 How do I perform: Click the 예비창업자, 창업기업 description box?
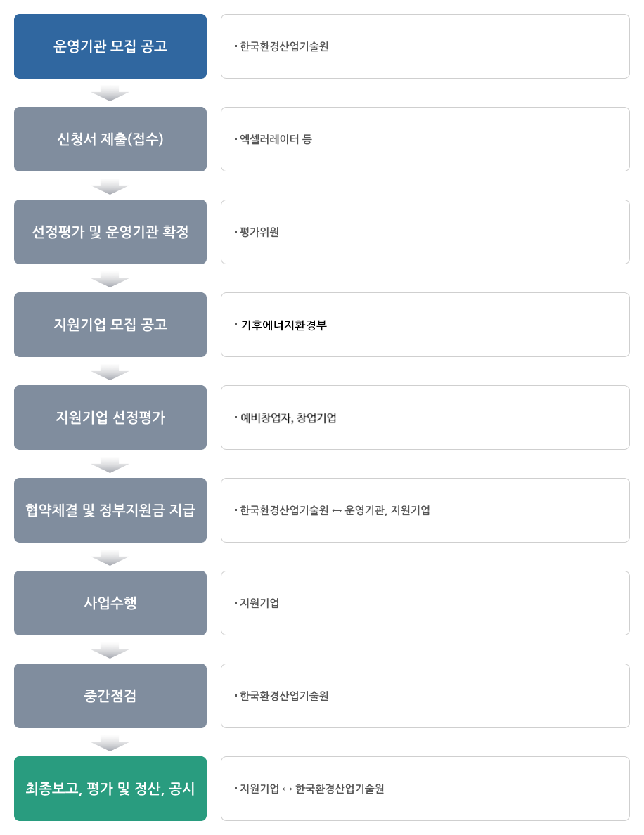[425, 417]
